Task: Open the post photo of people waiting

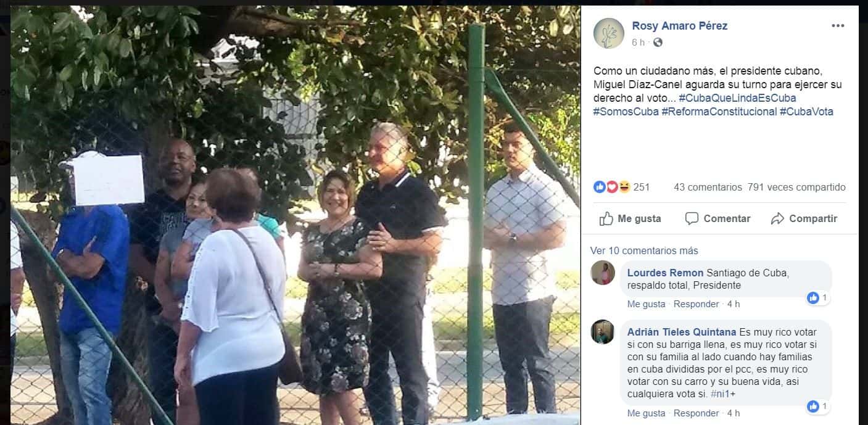Action: click(x=295, y=215)
